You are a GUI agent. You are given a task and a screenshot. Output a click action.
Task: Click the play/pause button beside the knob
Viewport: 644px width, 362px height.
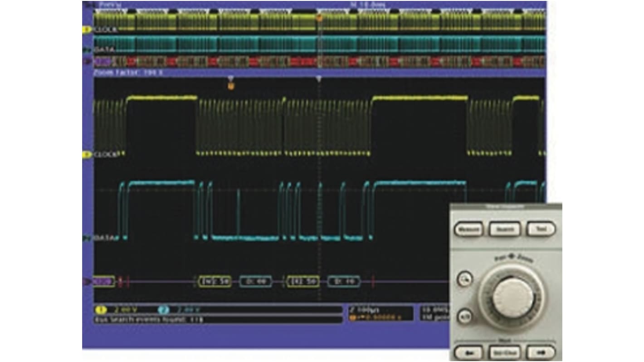click(464, 316)
